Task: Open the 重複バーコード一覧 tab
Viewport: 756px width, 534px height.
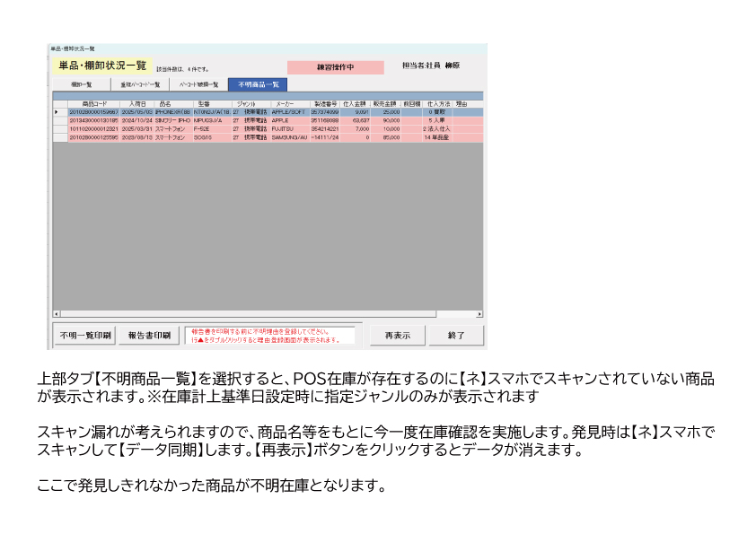Action: click(x=140, y=84)
